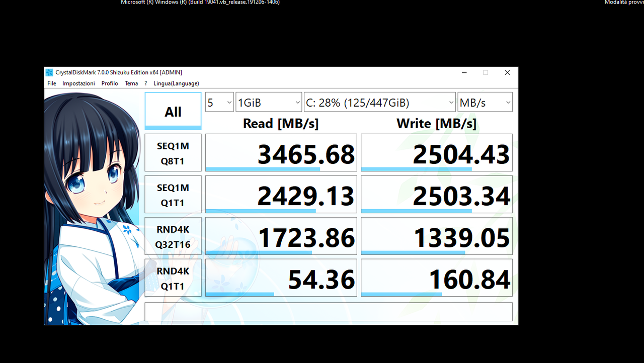Click RND4K Q1T1 read result 54.36

[x=281, y=278]
